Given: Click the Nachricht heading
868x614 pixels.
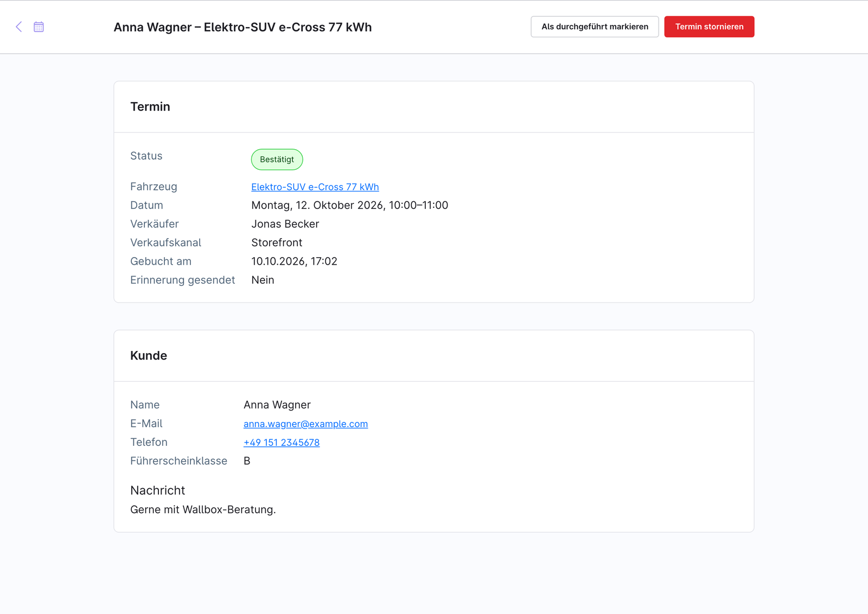Looking at the screenshot, I should (x=158, y=490).
